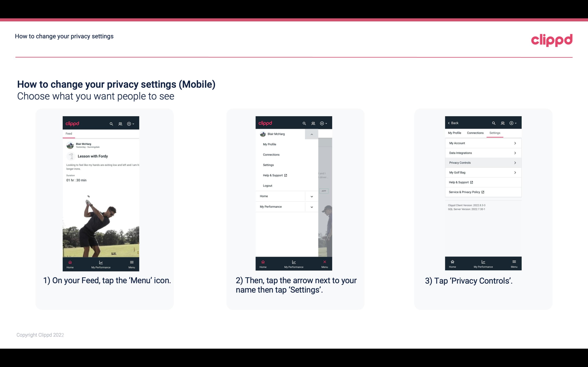Tap the Back arrow on Settings screen
This screenshot has width=588, height=367.
pyautogui.click(x=450, y=123)
